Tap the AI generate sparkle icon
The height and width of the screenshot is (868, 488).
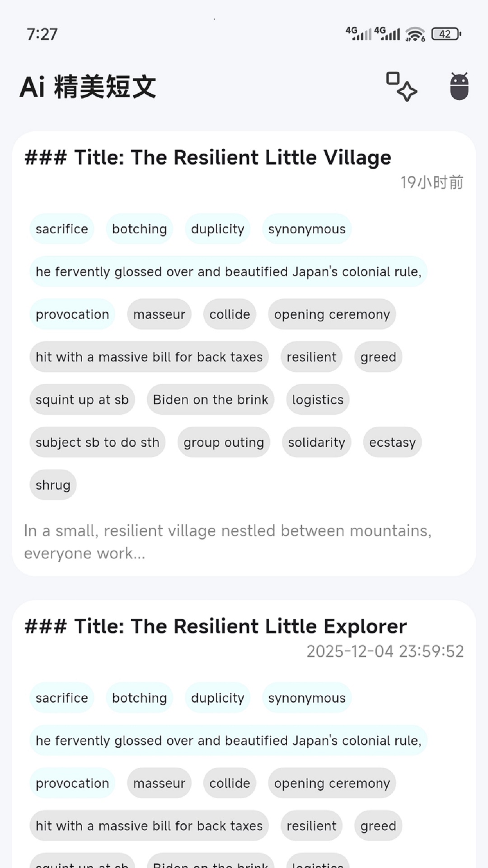pos(401,86)
